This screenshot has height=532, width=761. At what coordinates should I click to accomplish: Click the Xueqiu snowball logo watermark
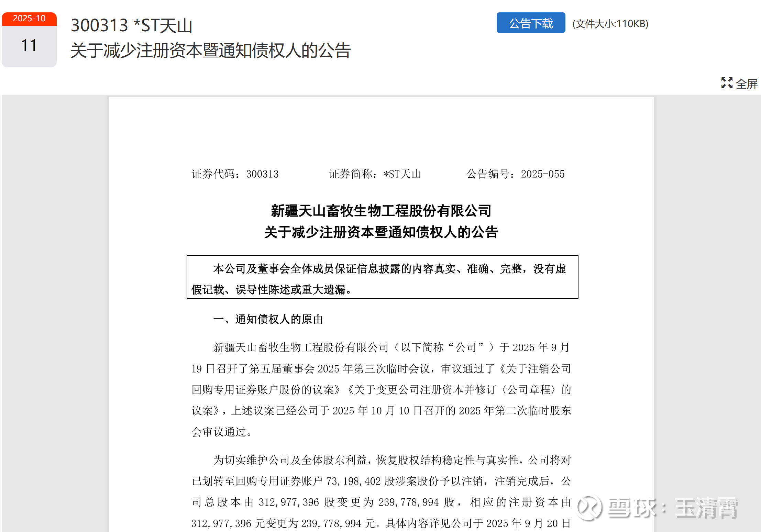589,508
